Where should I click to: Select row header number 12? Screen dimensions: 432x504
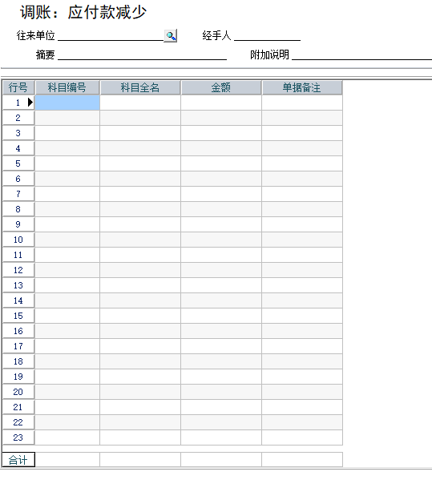(x=18, y=270)
